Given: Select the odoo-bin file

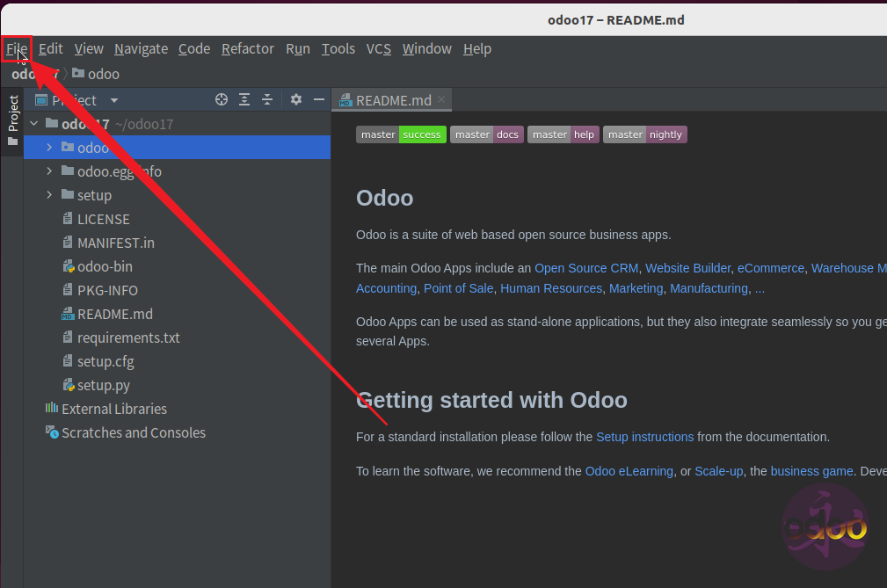Looking at the screenshot, I should click(177, 266).
